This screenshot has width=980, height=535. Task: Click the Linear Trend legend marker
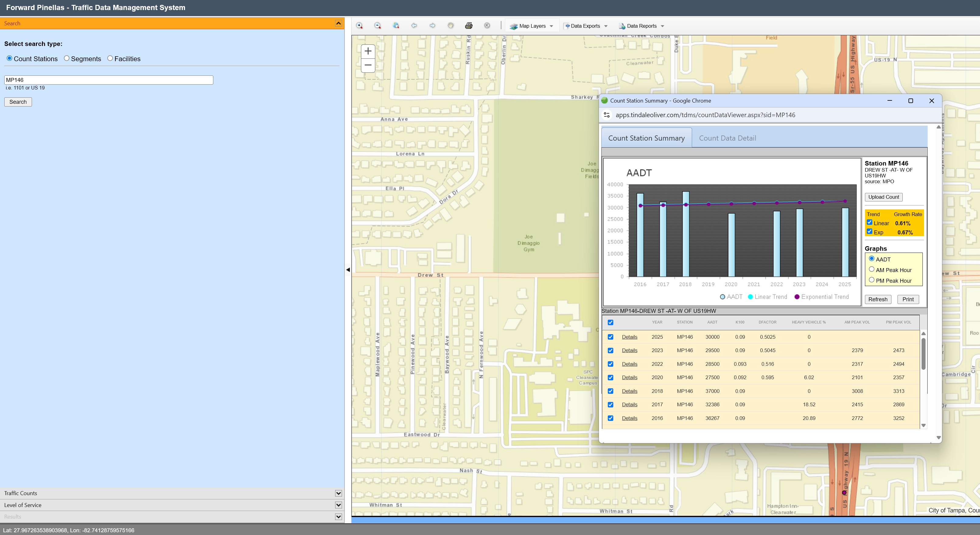(x=750, y=297)
